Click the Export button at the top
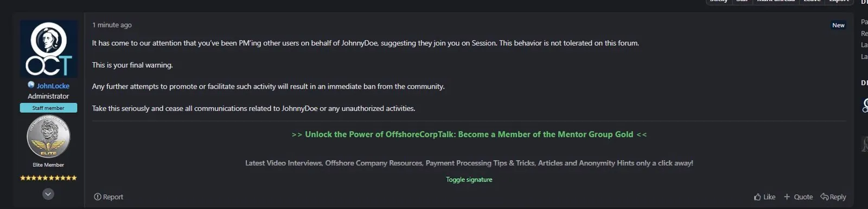 (839, 1)
